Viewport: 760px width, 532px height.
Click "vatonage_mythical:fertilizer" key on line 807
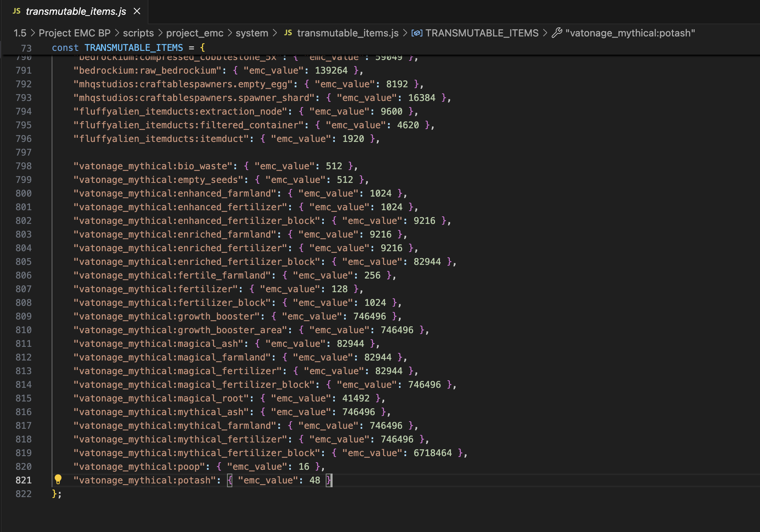(156, 289)
